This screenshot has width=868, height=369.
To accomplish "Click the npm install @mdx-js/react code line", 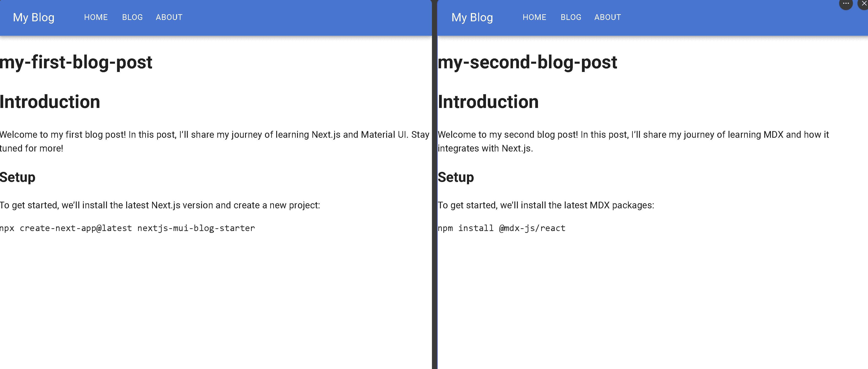I will pyautogui.click(x=501, y=228).
